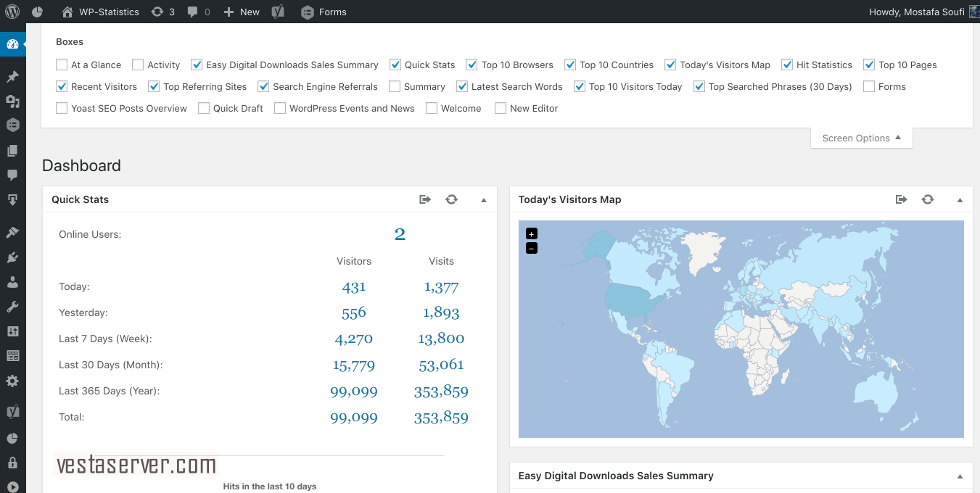
Task: Open Forms in the admin bar
Action: [324, 12]
